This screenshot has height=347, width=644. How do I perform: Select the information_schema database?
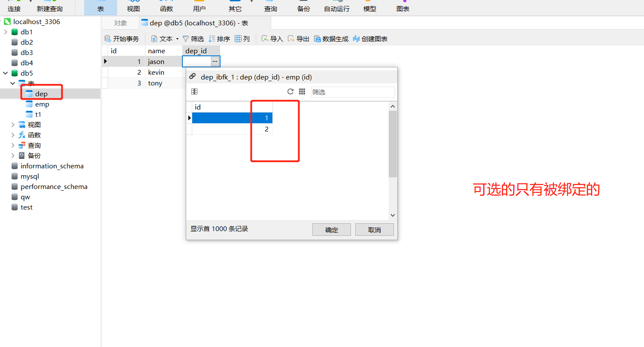52,166
